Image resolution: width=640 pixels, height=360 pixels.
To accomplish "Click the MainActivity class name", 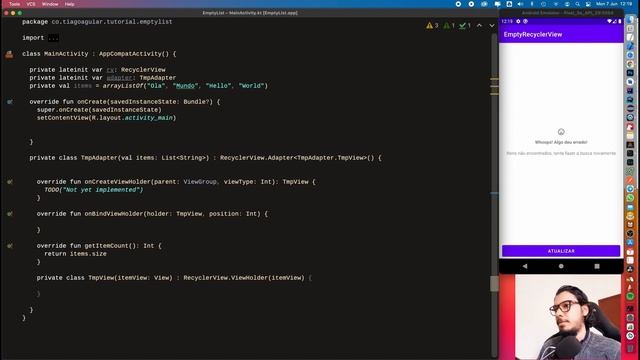I will click(x=66, y=54).
